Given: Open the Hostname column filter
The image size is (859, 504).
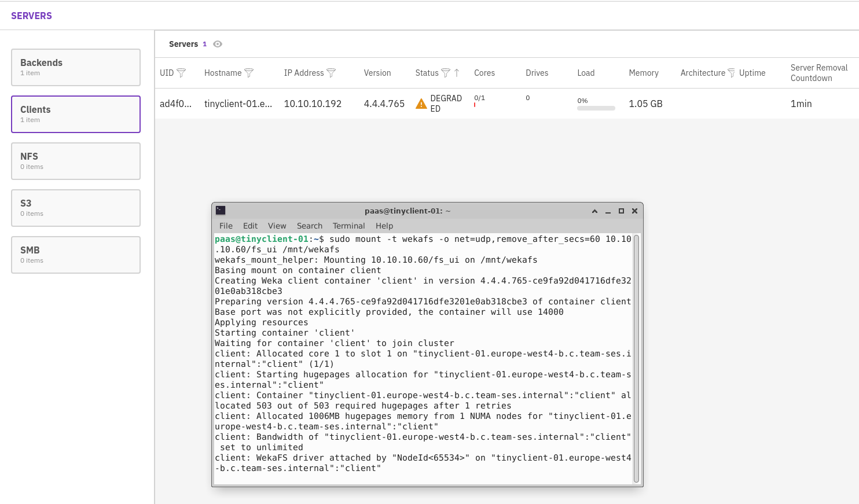Looking at the screenshot, I should coord(249,73).
